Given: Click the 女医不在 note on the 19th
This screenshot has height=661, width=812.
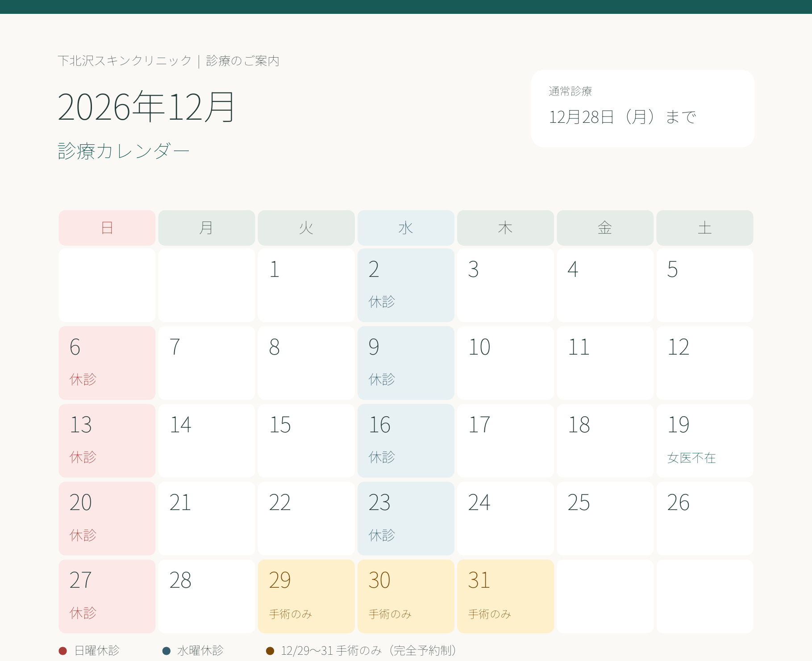Looking at the screenshot, I should (691, 458).
